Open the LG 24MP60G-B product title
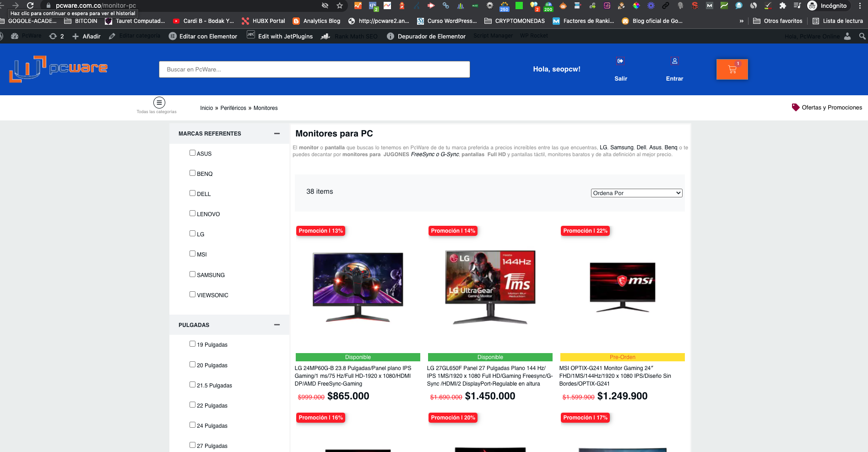Image resolution: width=868 pixels, height=452 pixels. pos(353,376)
